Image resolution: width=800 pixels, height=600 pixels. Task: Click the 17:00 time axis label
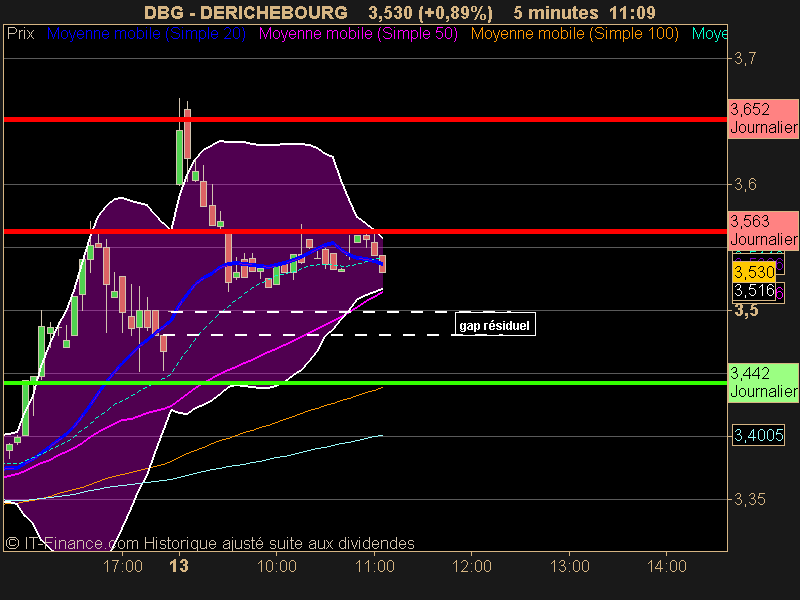pyautogui.click(x=123, y=566)
